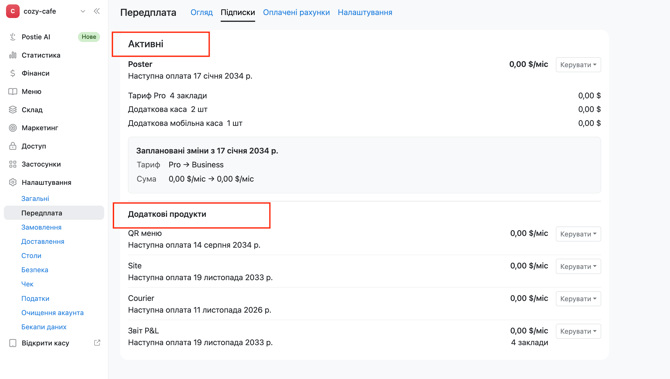
Task: Open Загальні settings link
Action: pos(35,199)
